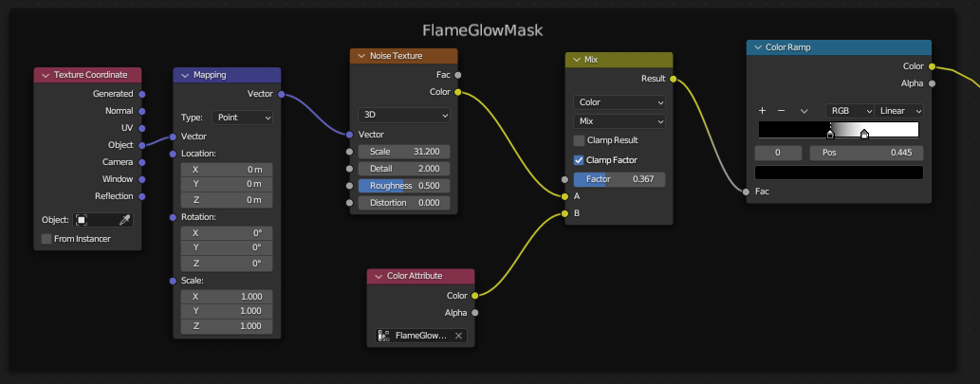Enable the Clamp Result checkbox
The height and width of the screenshot is (384, 980).
tap(580, 140)
